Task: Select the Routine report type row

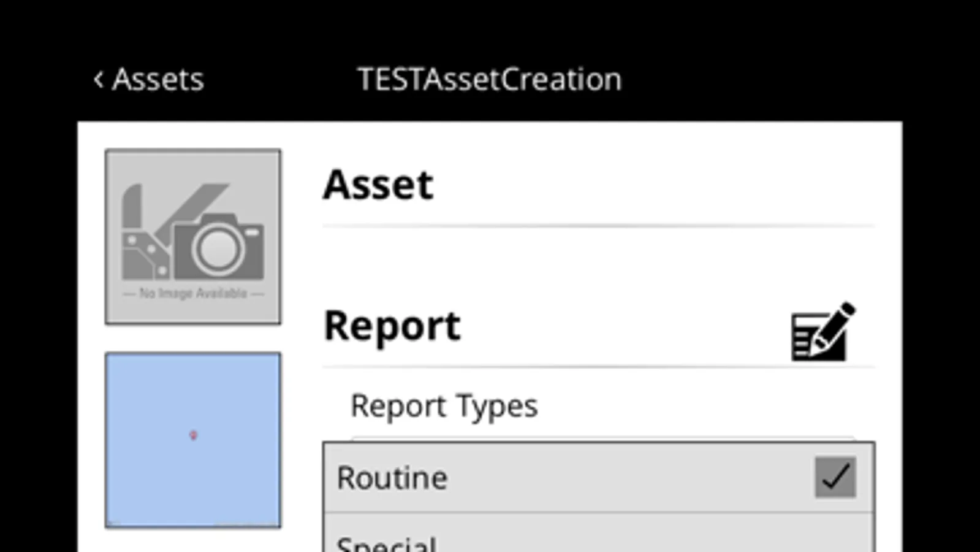Action: pos(552,477)
